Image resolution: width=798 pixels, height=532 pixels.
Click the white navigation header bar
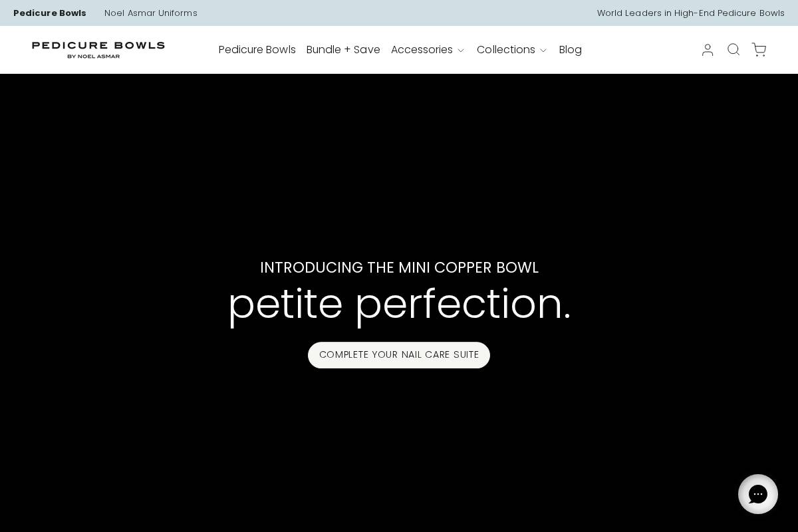[399, 73]
